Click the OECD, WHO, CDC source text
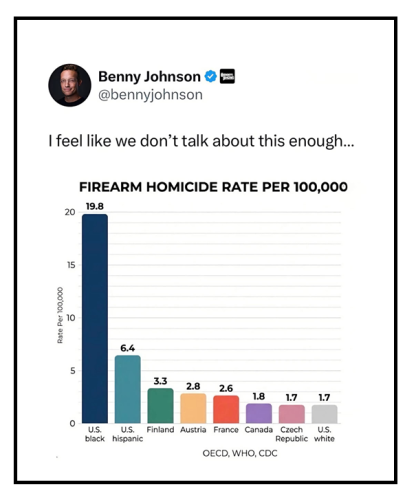416x500 pixels. click(240, 453)
